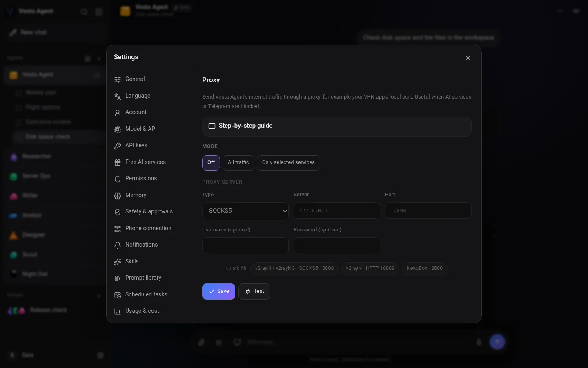Click the API keys key icon

coord(118,146)
